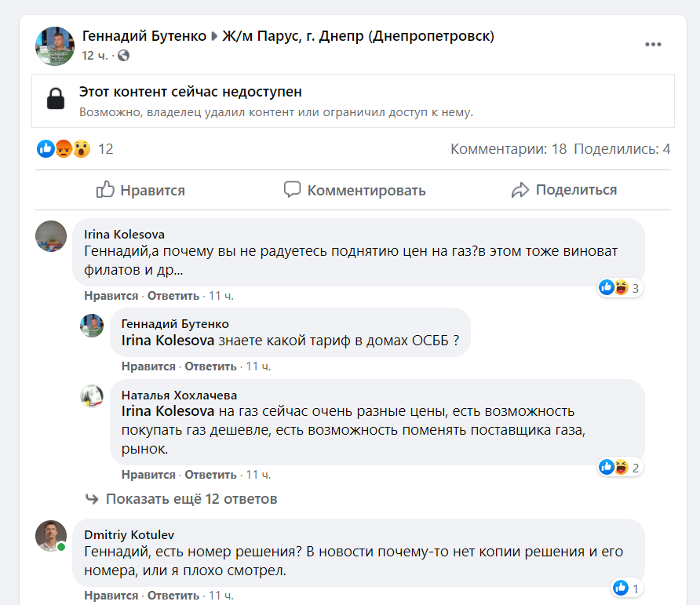Click the haha reaction badge on Irina's comment

[x=622, y=288]
